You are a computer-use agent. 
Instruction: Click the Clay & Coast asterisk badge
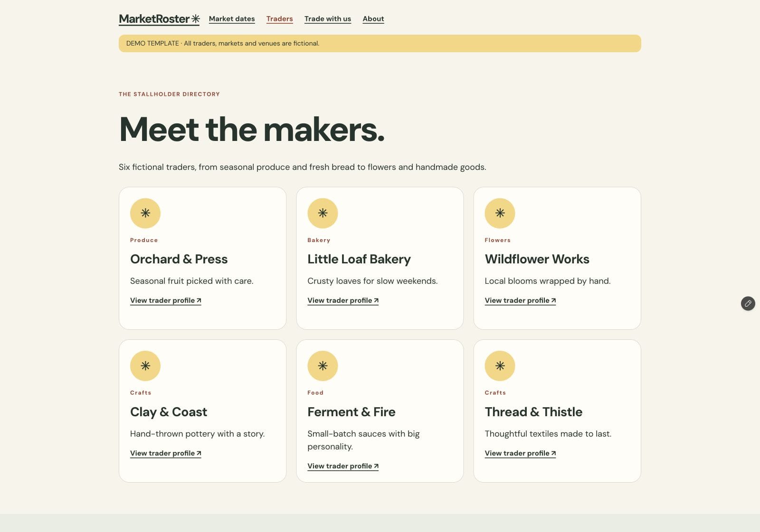pyautogui.click(x=145, y=366)
